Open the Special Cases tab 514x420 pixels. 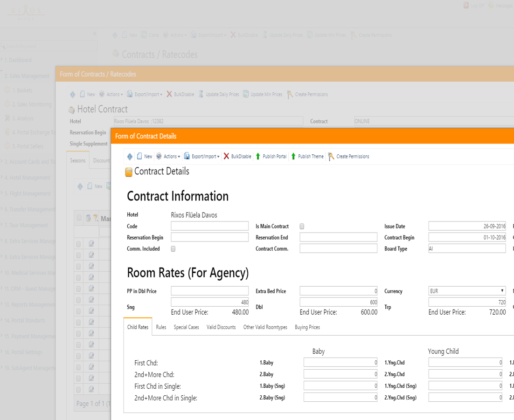point(186,327)
